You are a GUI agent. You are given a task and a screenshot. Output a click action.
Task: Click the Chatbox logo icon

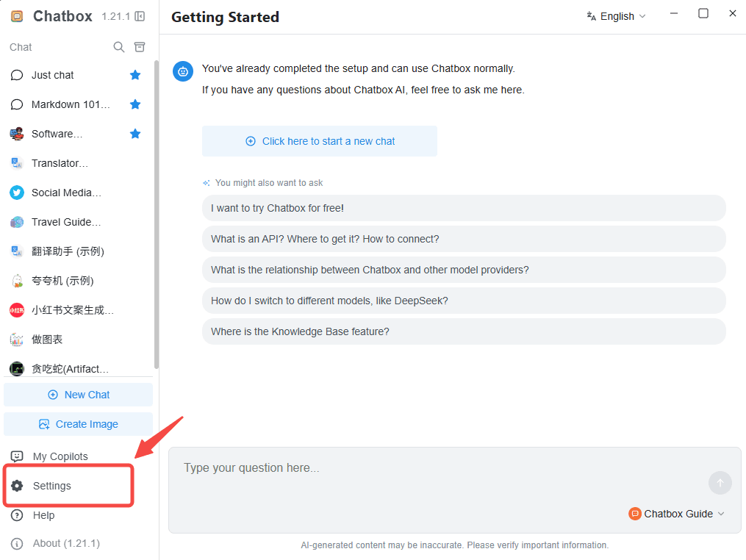17,16
